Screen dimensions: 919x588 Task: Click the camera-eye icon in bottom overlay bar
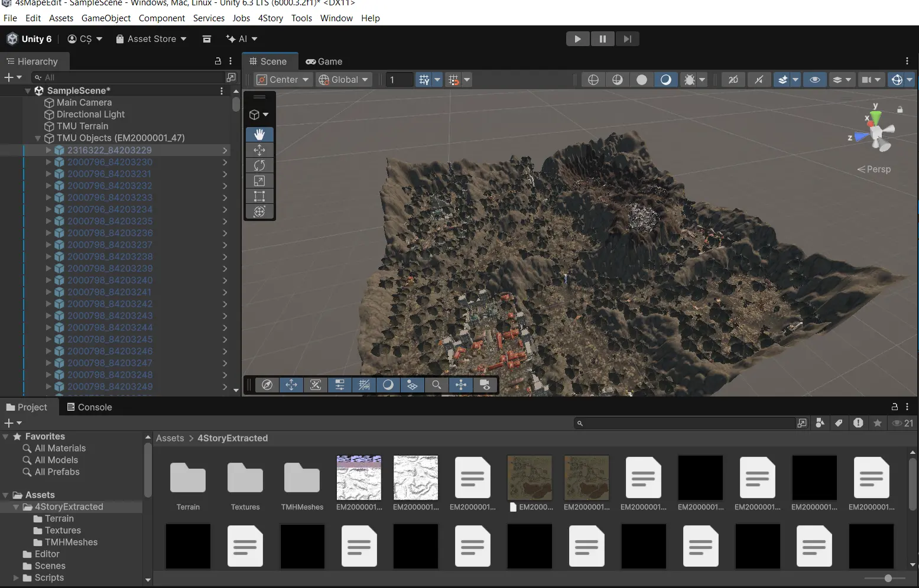pos(485,385)
